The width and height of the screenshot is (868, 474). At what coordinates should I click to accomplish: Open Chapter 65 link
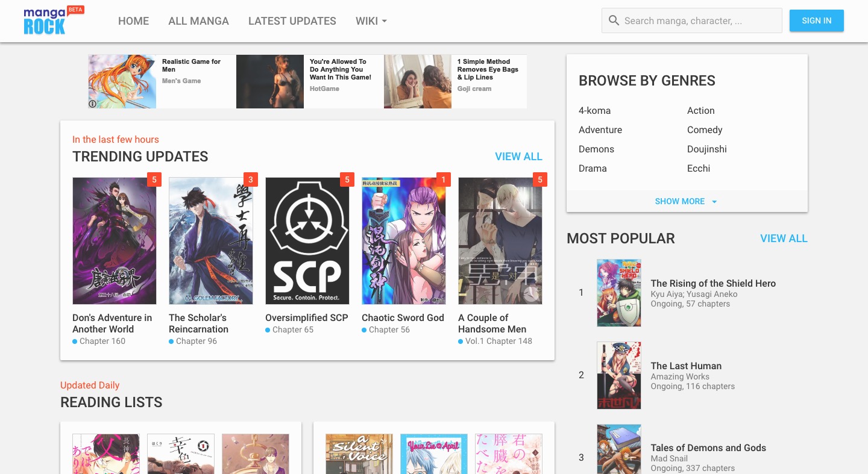(293, 329)
